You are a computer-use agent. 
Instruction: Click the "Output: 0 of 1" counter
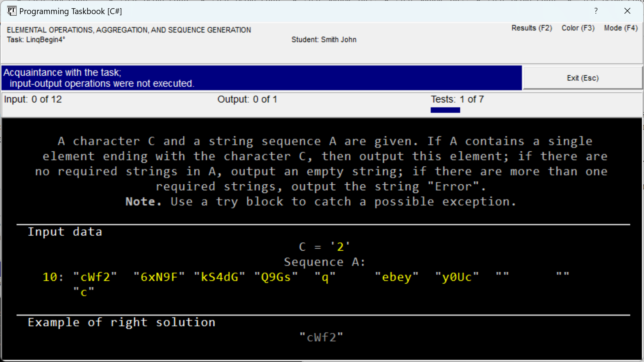point(247,100)
